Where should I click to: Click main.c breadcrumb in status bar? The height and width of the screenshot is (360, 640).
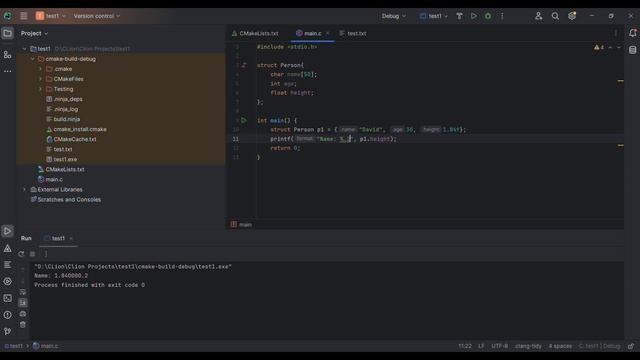[x=46, y=346]
